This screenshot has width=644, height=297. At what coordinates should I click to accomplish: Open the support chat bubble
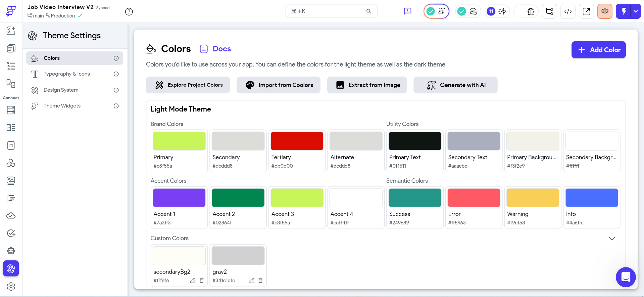[626, 277]
